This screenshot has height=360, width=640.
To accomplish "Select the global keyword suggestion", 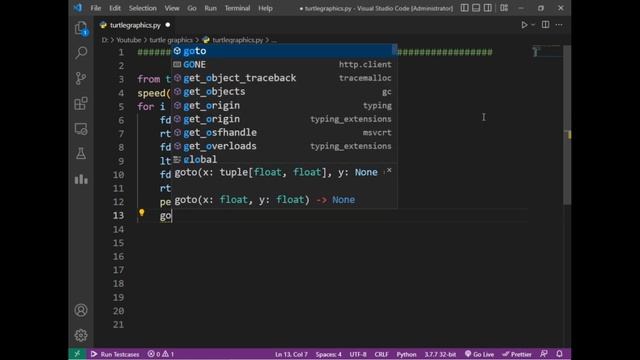I will [x=282, y=159].
